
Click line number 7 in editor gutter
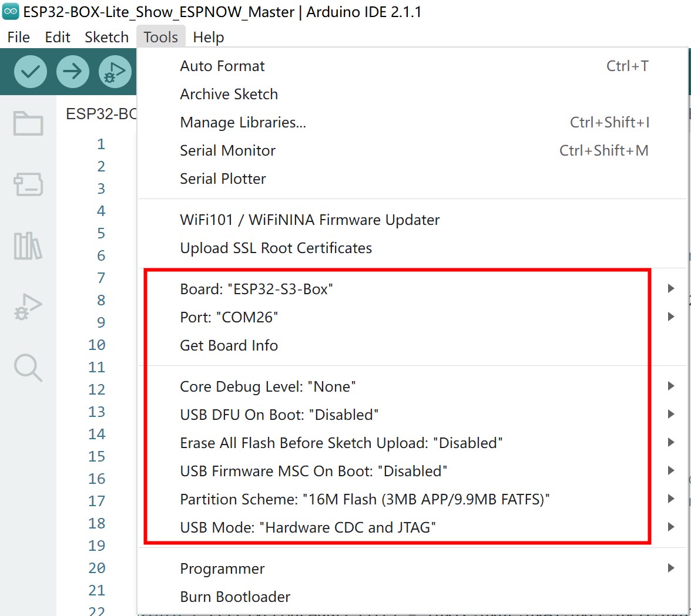click(101, 278)
